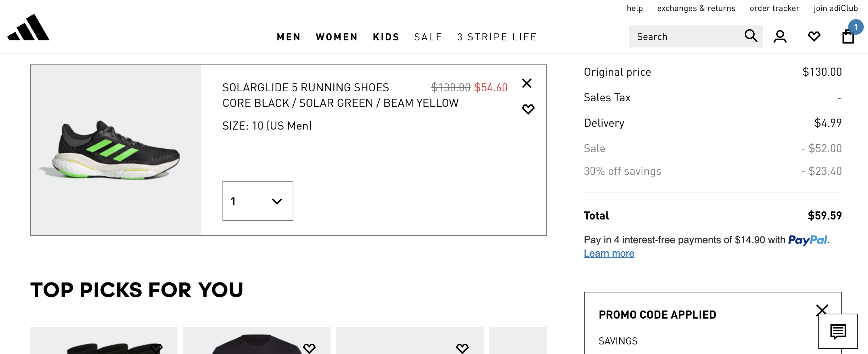Screen dimensions: 868x354
Task: Toggle the heart on the third top pick
Action: (462, 347)
